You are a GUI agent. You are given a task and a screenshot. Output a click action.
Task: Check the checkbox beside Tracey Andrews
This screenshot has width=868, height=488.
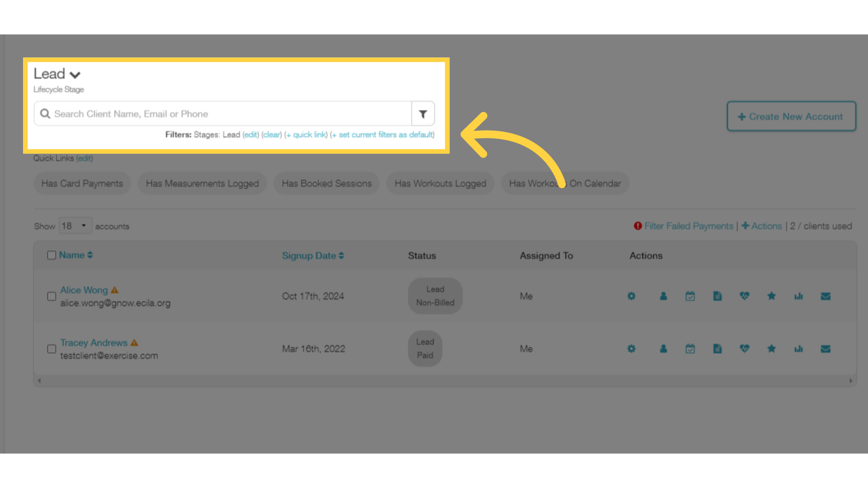51,348
